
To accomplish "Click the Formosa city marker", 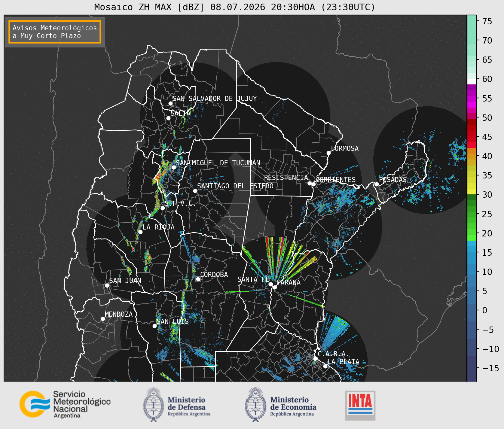I will [328, 153].
